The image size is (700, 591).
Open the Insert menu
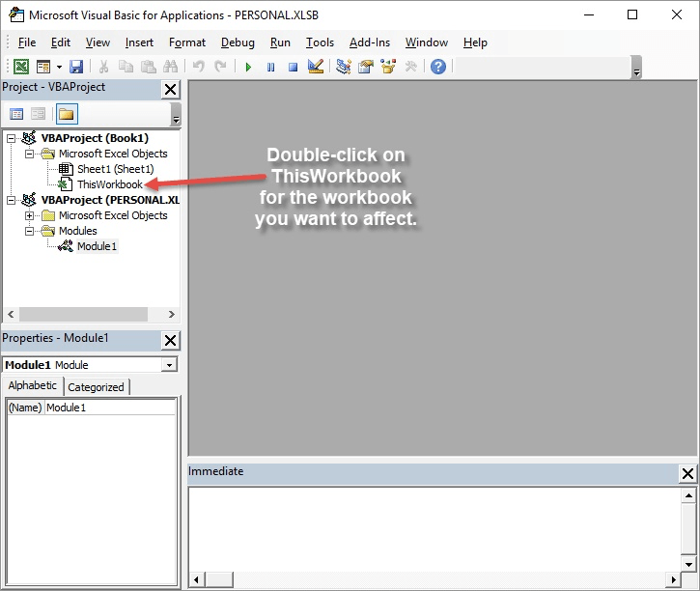coord(139,42)
